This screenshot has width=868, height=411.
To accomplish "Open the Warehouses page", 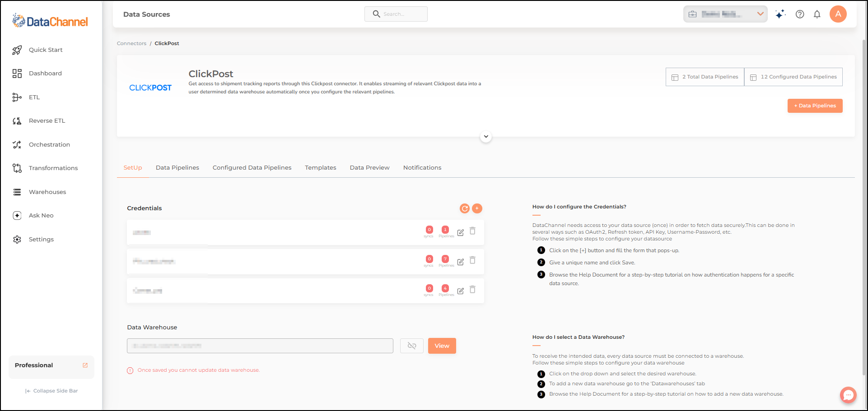I will coord(47,192).
